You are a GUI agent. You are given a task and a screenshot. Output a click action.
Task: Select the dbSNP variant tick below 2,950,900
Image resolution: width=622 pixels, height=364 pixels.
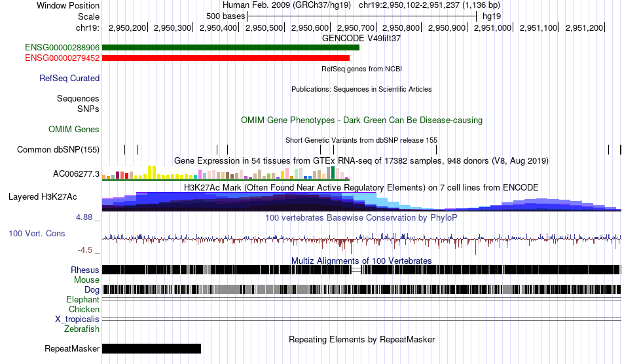(436, 149)
